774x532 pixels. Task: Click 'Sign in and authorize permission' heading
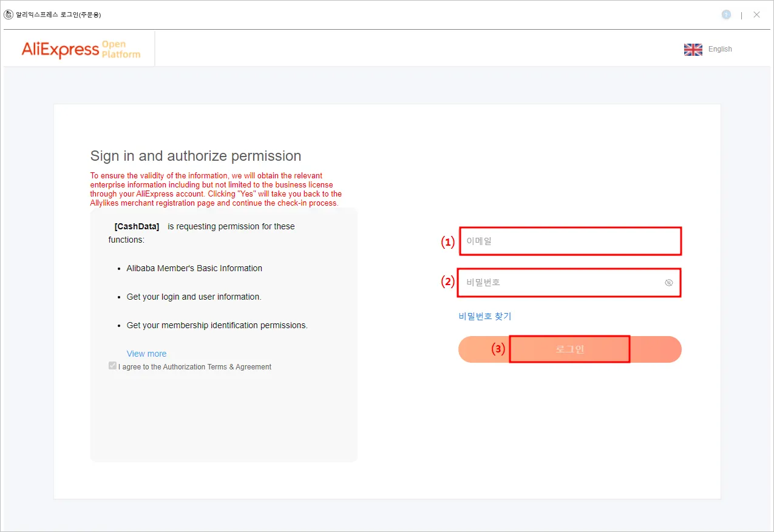click(x=195, y=156)
